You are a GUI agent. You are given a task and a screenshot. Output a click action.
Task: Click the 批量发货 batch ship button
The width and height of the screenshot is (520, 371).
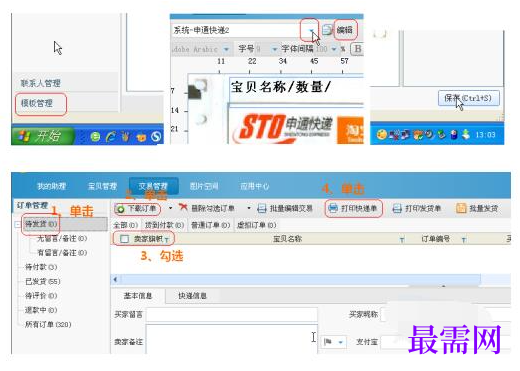click(x=477, y=209)
